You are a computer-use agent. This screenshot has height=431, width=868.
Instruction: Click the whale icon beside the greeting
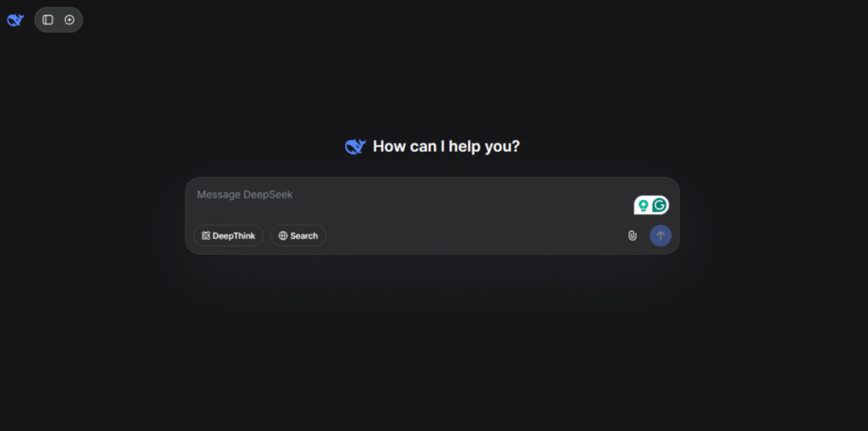pos(355,146)
